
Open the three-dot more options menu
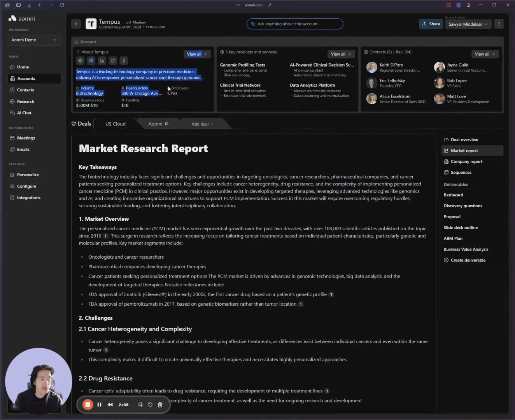tap(499, 24)
